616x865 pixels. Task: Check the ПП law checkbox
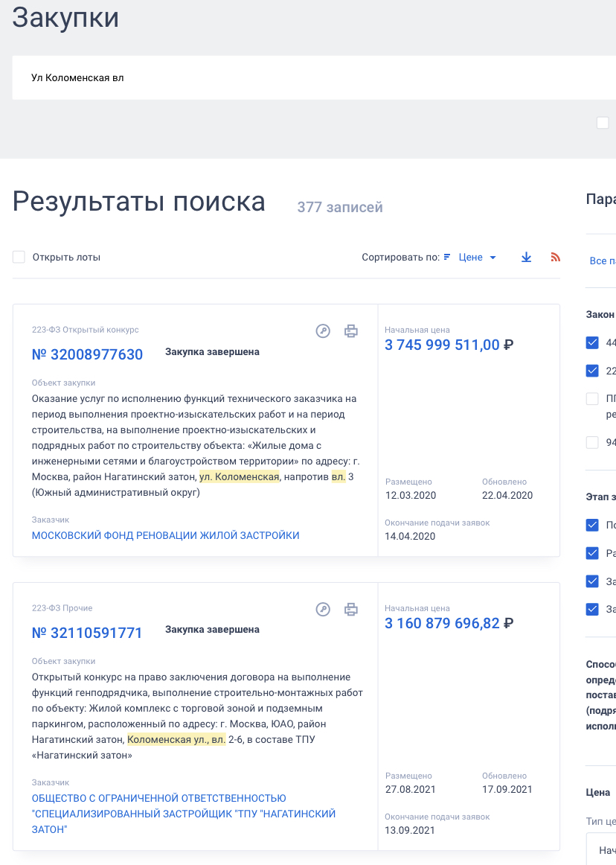[592, 399]
